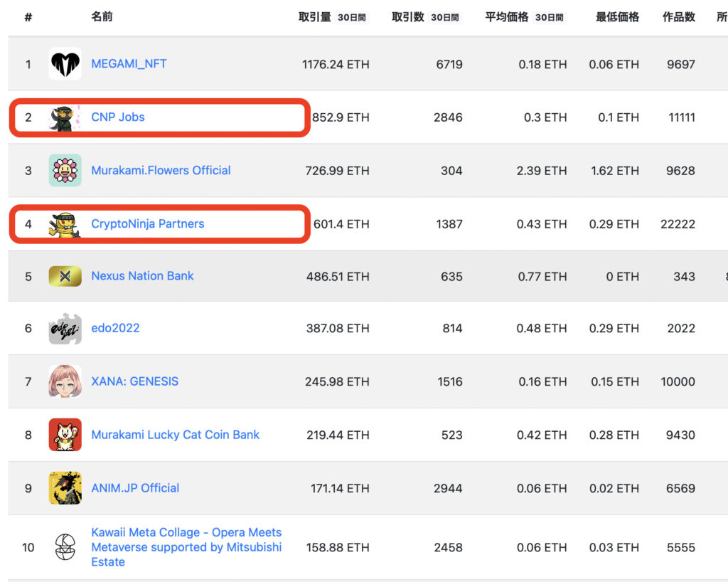Click the edo2022 collection icon
Screen dimensions: 728x582
(x=65, y=329)
